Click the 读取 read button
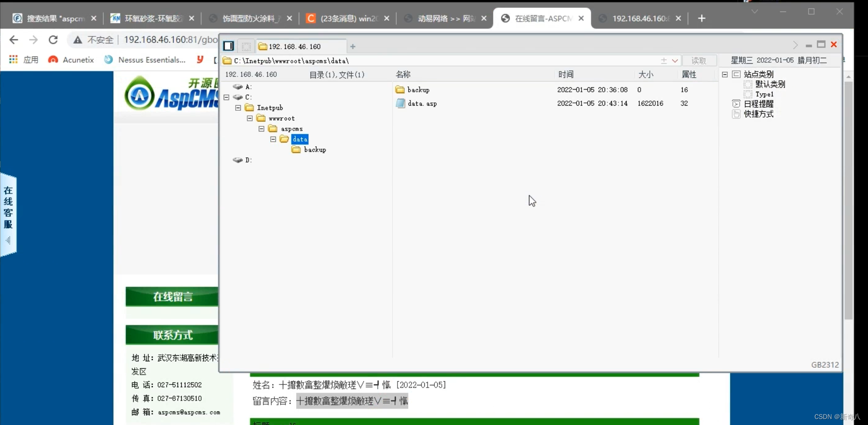The height and width of the screenshot is (425, 868). coord(699,60)
